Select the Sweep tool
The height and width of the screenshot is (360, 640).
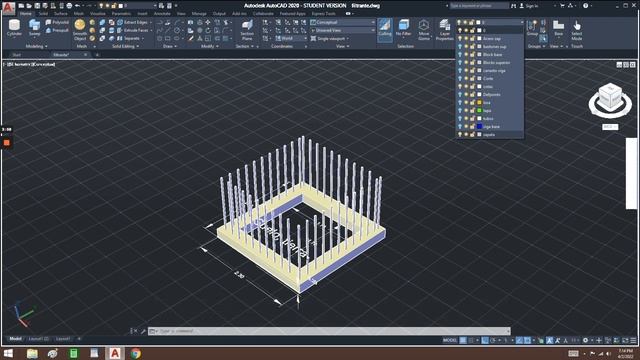click(x=35, y=29)
